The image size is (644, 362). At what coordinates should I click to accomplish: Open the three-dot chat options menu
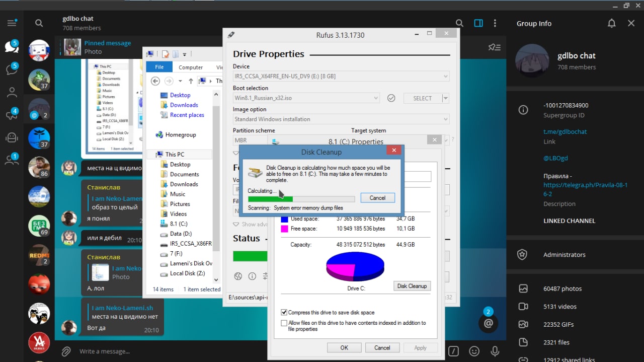pos(495,23)
